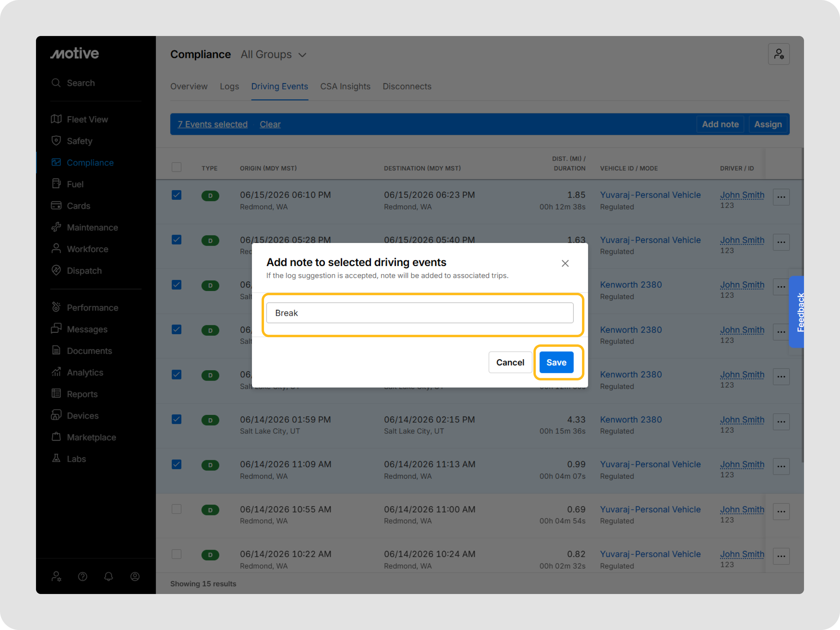Open the user settings icon at top right
This screenshot has width=840, height=630.
coord(778,54)
